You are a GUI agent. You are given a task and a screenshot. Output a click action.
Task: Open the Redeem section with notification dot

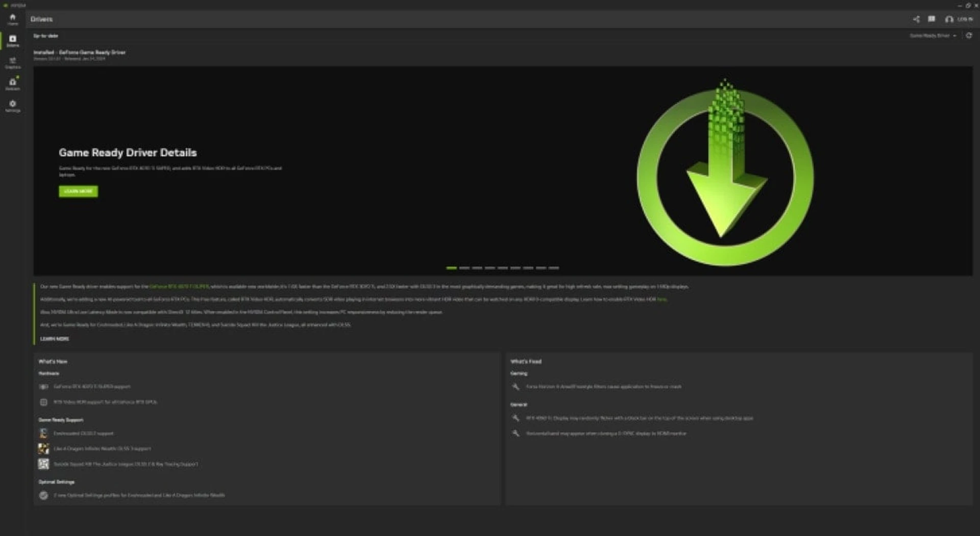click(x=12, y=84)
